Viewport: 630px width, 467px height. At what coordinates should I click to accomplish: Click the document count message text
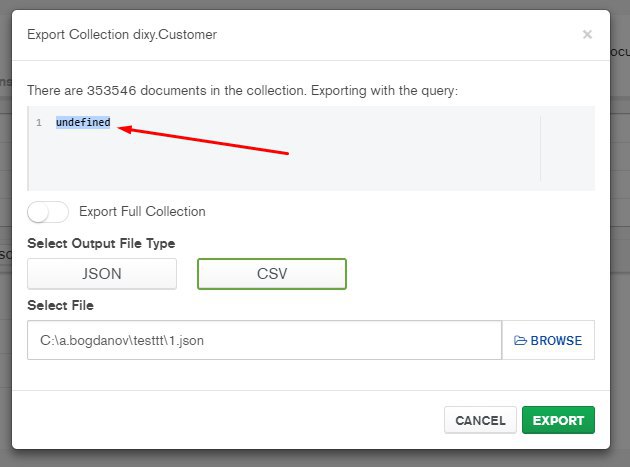(x=242, y=91)
